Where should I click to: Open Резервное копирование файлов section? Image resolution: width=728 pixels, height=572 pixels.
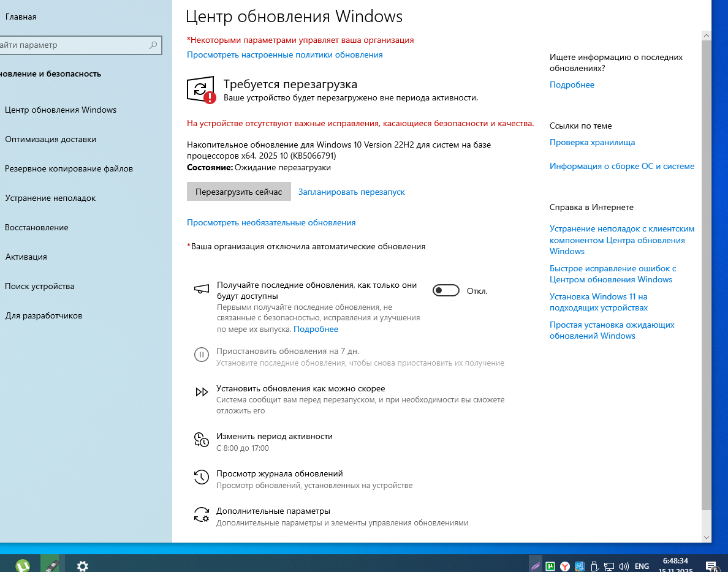pyautogui.click(x=69, y=168)
